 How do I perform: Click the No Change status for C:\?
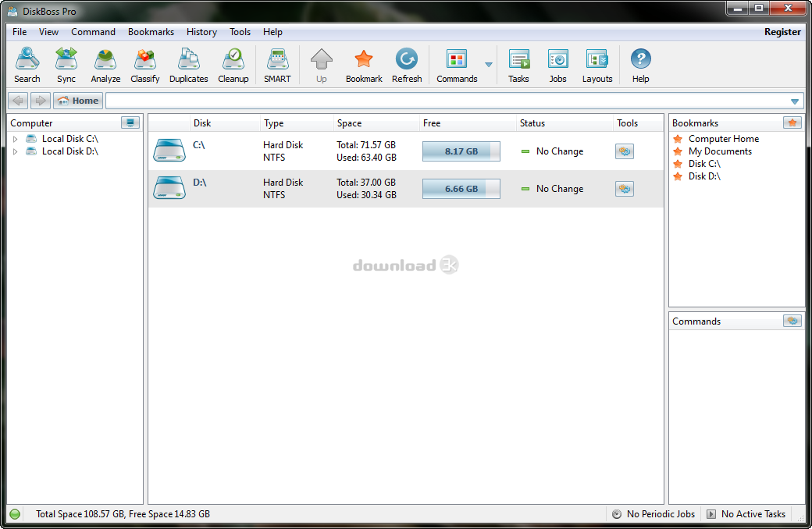click(560, 151)
